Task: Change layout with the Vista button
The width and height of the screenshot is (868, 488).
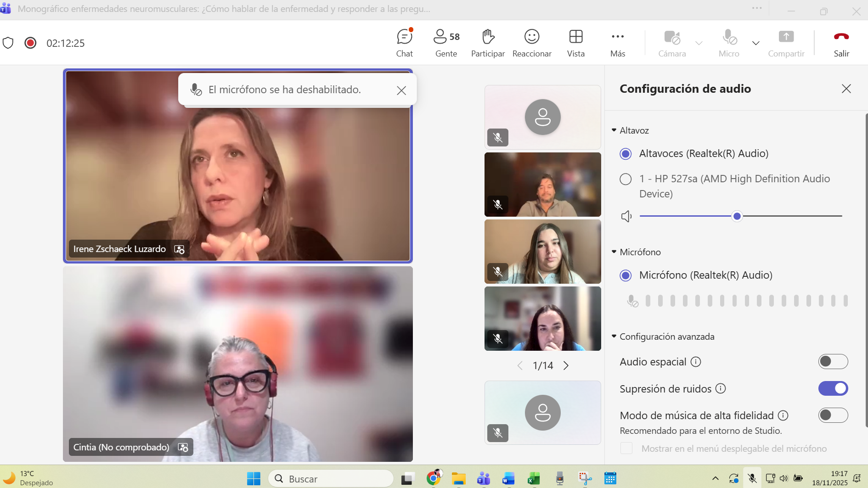Action: [576, 43]
